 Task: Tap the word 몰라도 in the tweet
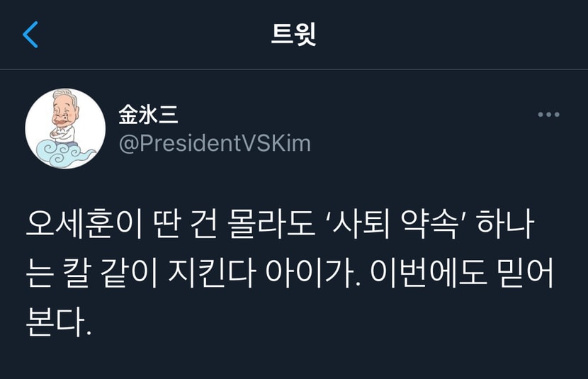[x=271, y=224]
